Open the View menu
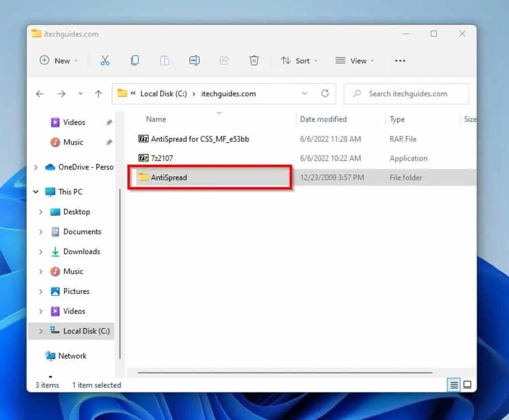This screenshot has width=509, height=420. (355, 60)
